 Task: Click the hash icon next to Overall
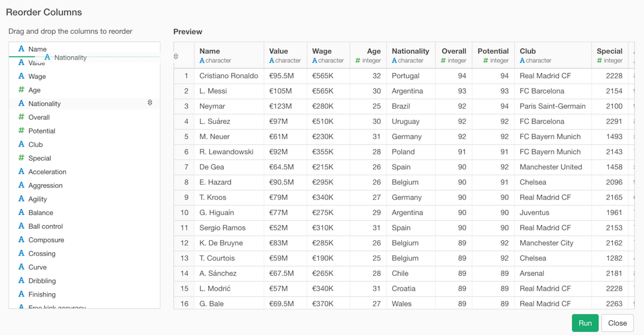21,117
